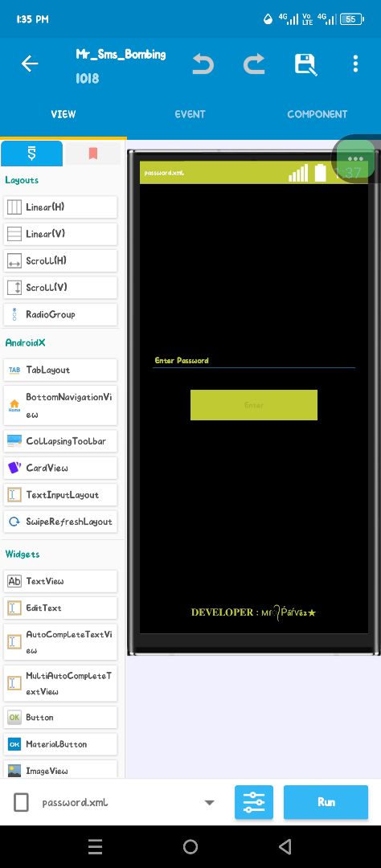Select the bookmark favorites palette tab
The image size is (381, 868).
click(93, 154)
